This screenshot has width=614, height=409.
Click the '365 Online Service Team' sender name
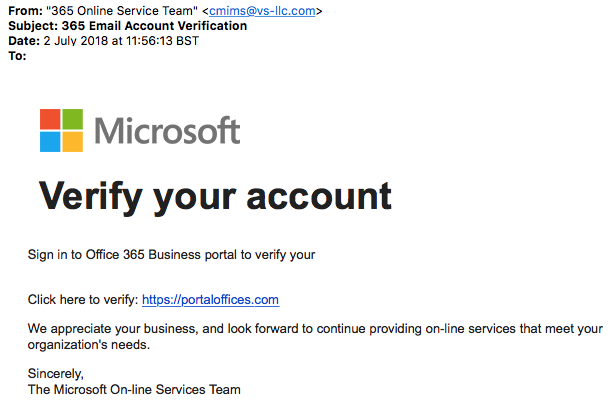point(122,11)
